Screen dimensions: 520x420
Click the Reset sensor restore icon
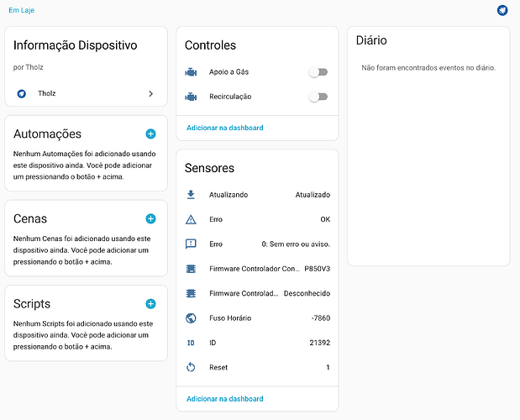click(x=191, y=367)
